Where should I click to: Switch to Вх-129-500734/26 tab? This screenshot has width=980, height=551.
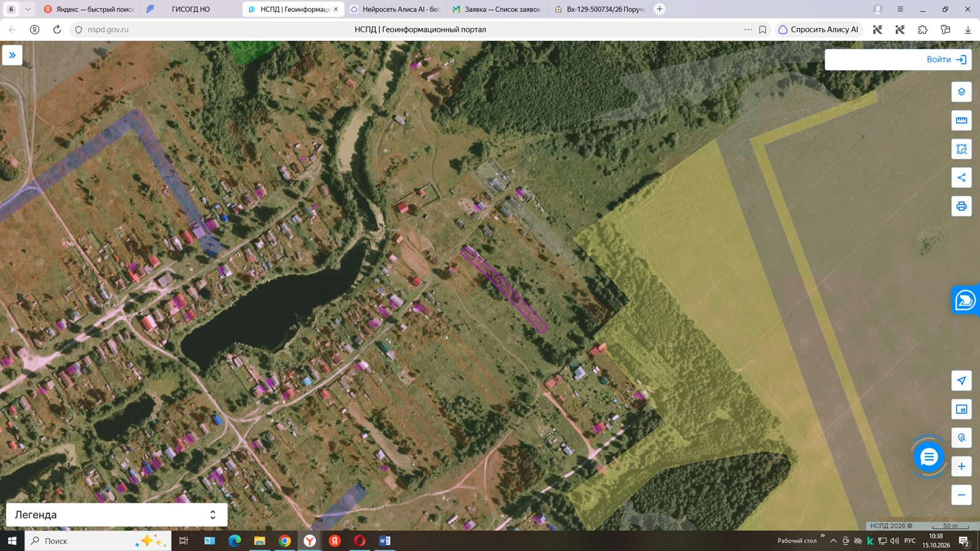point(600,9)
